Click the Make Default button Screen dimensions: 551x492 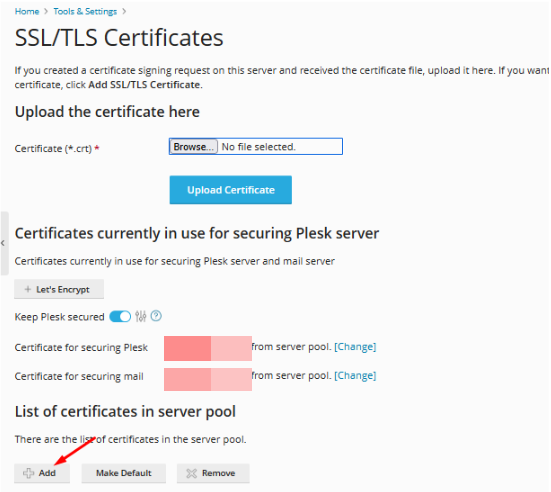coord(124,473)
